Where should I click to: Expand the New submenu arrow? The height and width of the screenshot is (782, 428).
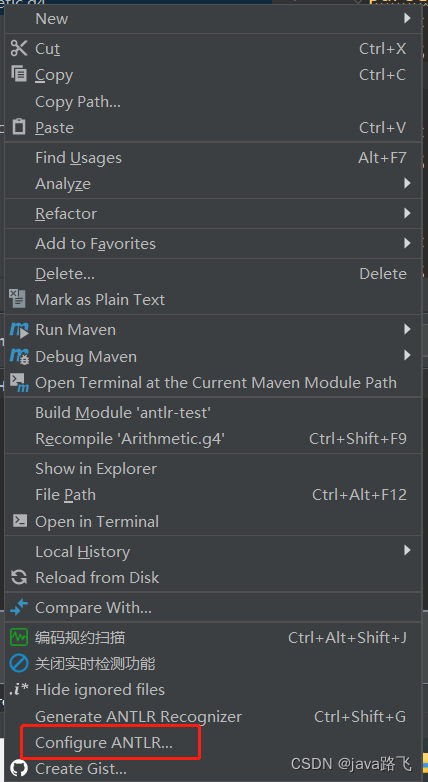(407, 18)
